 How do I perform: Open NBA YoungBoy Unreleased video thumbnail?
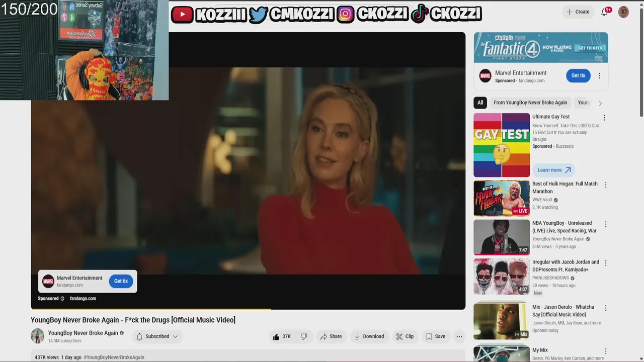502,237
